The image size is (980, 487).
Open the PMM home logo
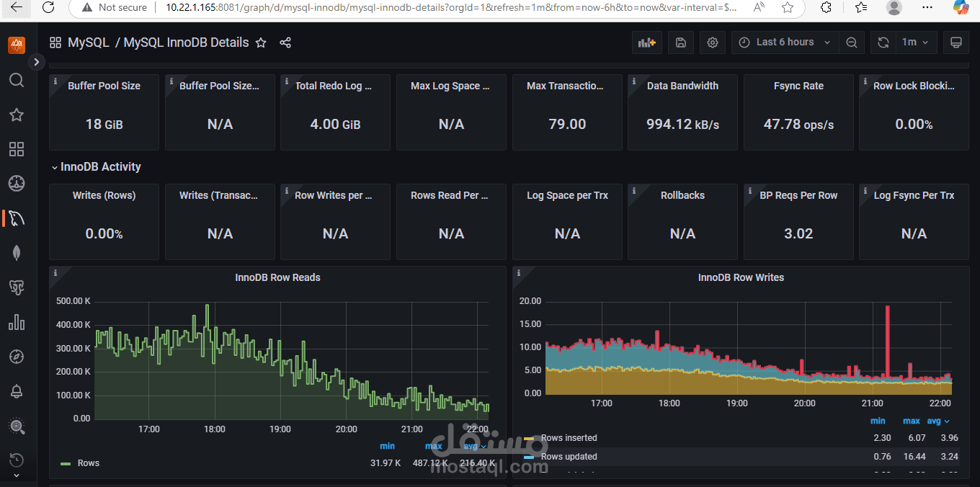point(17,45)
